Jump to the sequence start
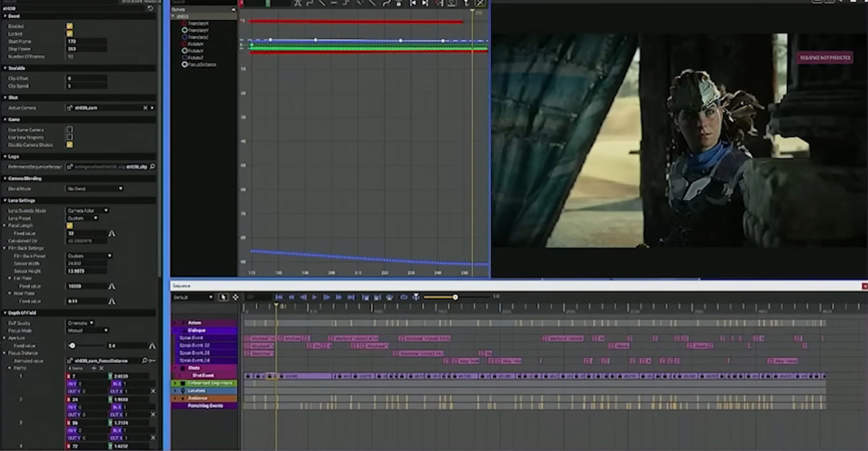This screenshot has height=451, width=868. [279, 297]
